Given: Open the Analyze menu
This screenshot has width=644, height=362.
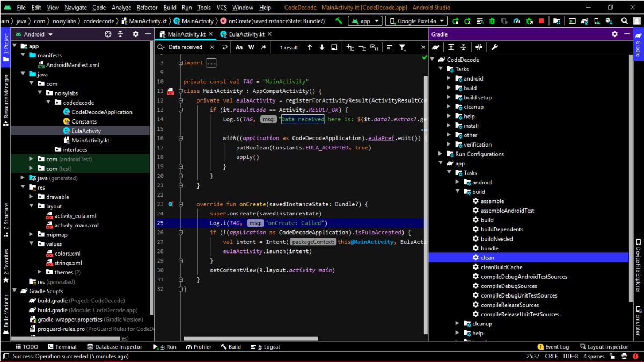Looking at the screenshot, I should click(x=121, y=8).
